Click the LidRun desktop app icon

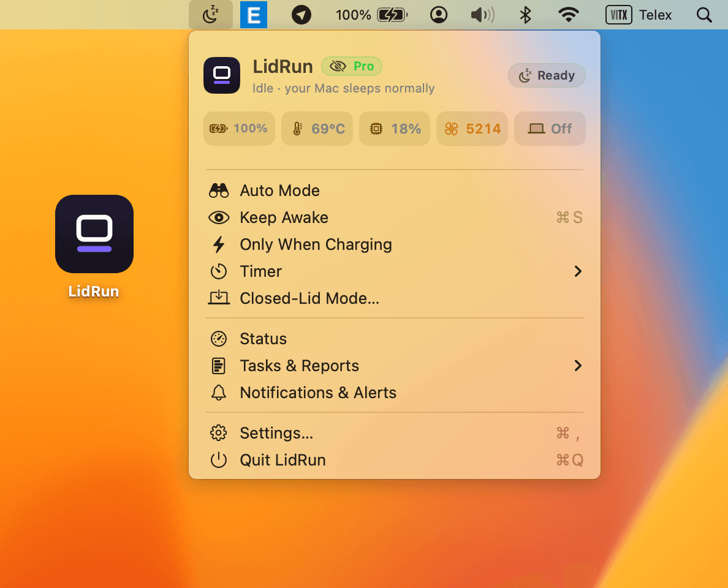pyautogui.click(x=94, y=234)
